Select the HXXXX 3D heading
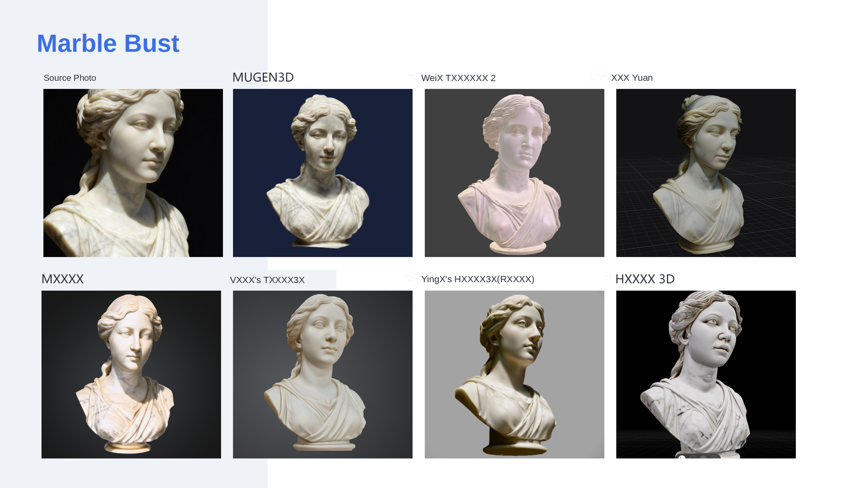Image resolution: width=868 pixels, height=488 pixels. click(645, 279)
